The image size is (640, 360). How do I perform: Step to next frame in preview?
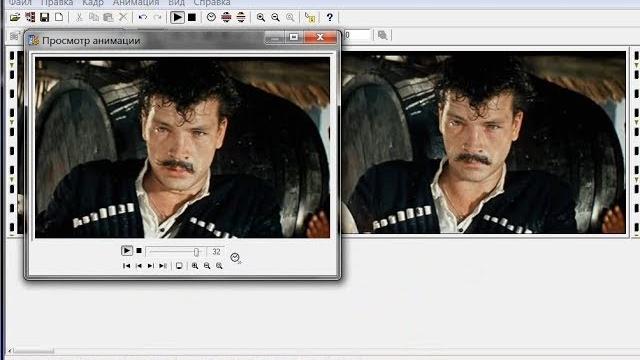pos(151,266)
